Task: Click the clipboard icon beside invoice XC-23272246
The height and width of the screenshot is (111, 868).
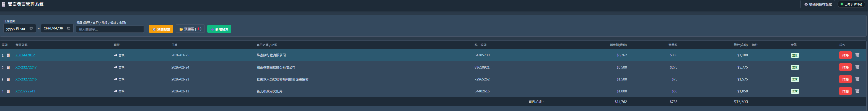Action: click(8, 79)
